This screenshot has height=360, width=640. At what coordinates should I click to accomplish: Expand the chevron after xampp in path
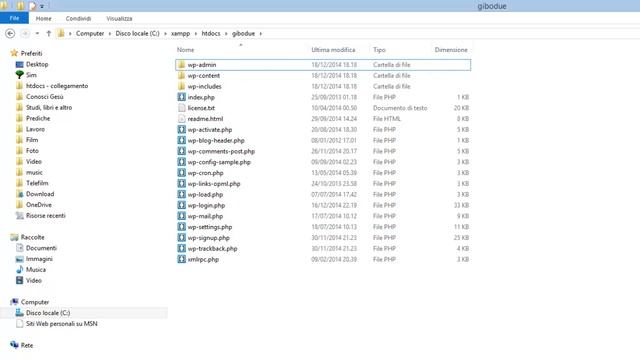[x=196, y=33]
